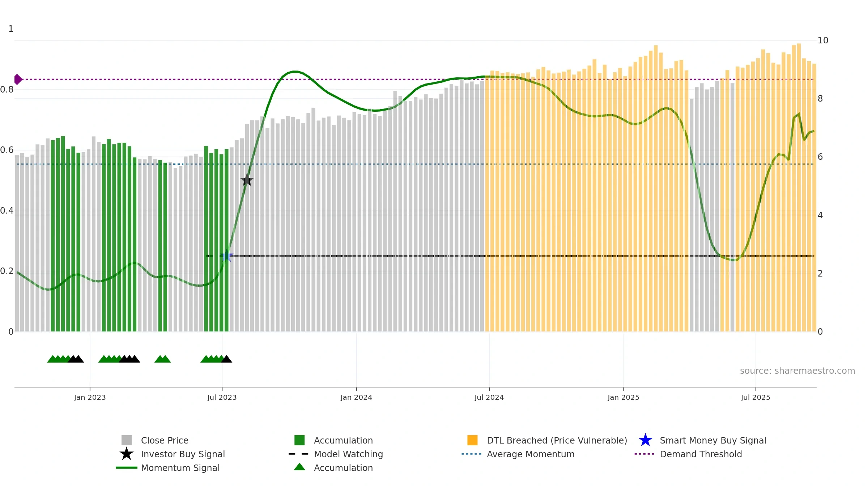Click the pair of green triangles near April 2023
This screenshot has width=868, height=488.
click(x=162, y=359)
